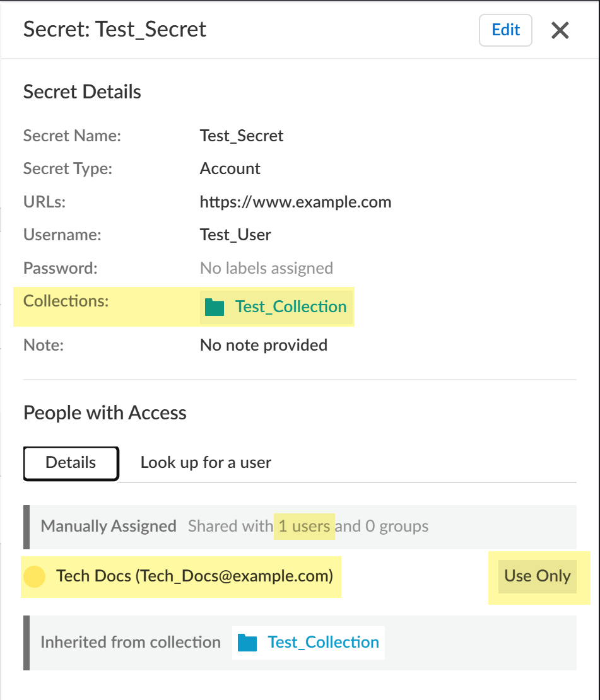Viewport: 600px width, 700px height.
Task: Click the green folder icon beside Collections
Action: [x=215, y=307]
